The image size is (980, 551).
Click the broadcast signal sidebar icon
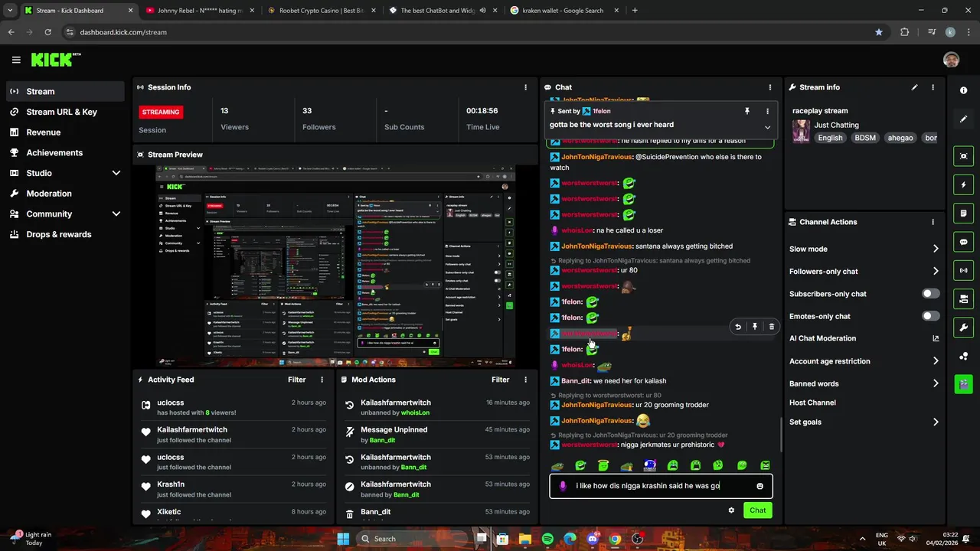pyautogui.click(x=963, y=270)
